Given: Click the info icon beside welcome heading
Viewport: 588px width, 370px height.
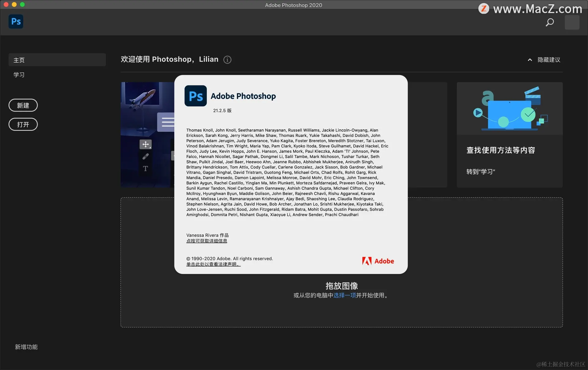Looking at the screenshot, I should (x=227, y=60).
